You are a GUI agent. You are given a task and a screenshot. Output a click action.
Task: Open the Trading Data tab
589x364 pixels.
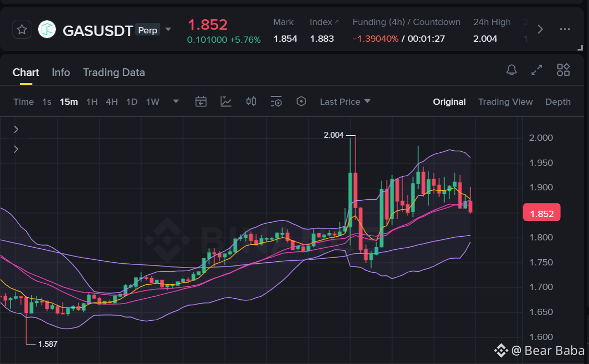pyautogui.click(x=114, y=72)
